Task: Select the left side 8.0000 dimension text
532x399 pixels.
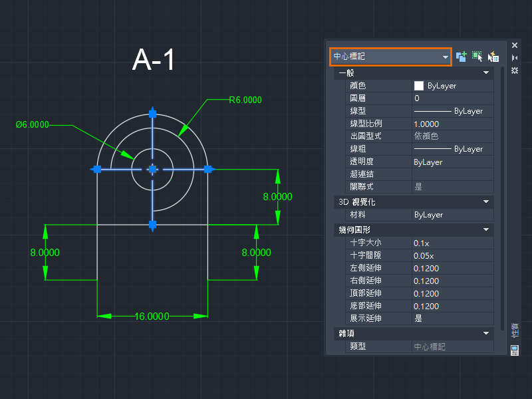Action: coord(45,253)
